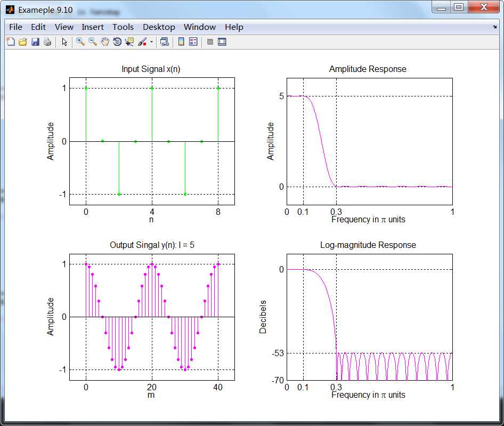Toggle the Insert Colorbar button
The width and height of the screenshot is (504, 426).
[181, 42]
